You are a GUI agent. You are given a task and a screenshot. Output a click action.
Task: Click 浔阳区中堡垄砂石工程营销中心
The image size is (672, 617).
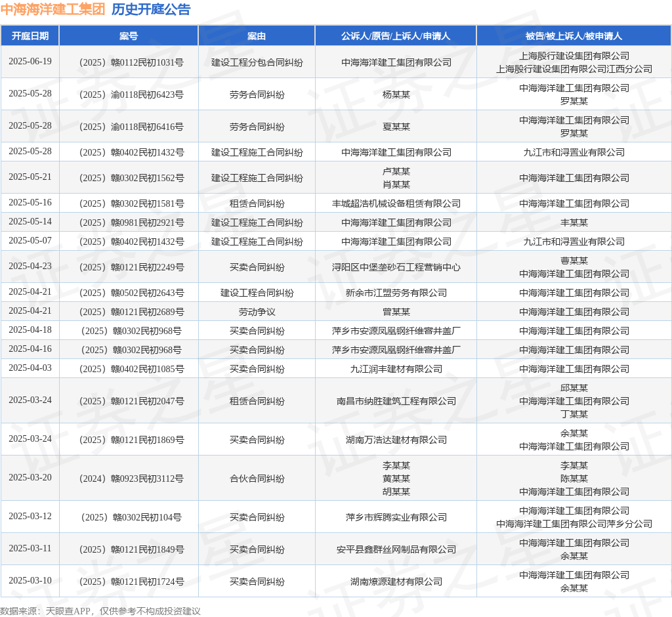point(396,267)
